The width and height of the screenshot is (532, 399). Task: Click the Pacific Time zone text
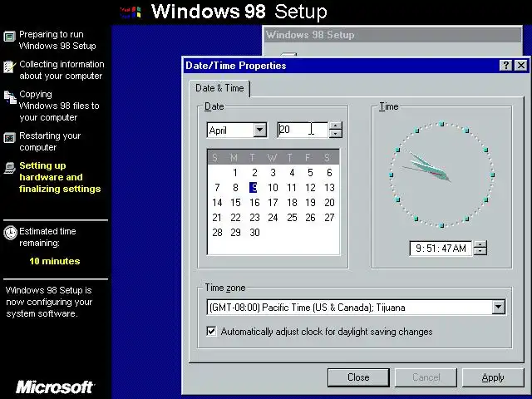click(307, 308)
